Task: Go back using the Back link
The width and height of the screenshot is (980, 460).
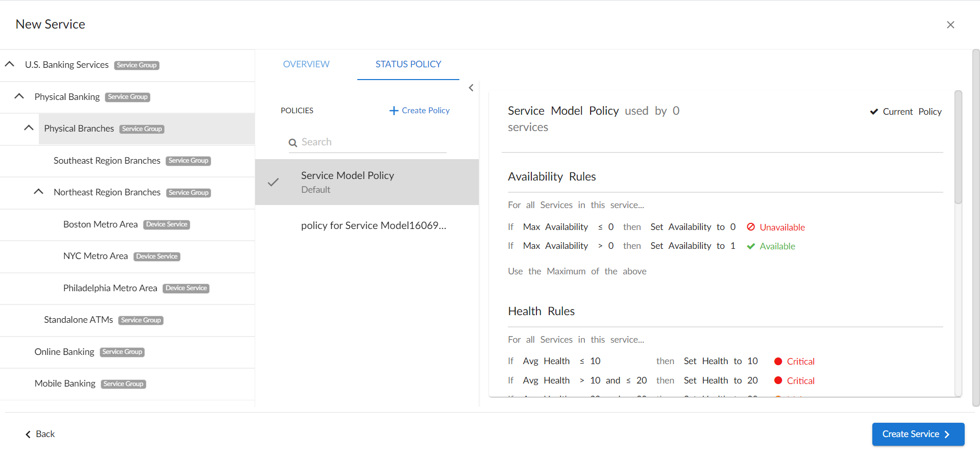Action: pos(40,434)
